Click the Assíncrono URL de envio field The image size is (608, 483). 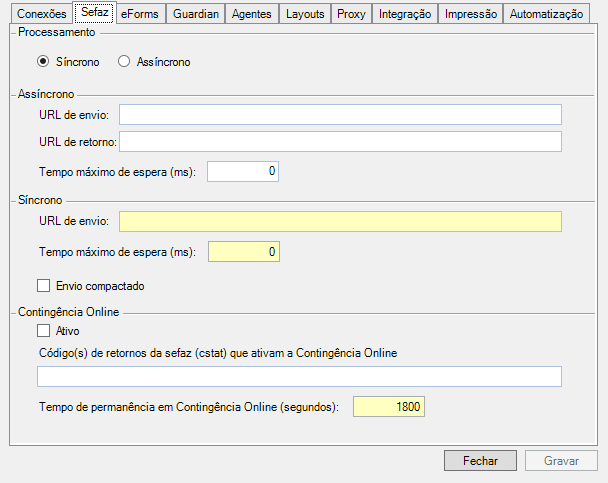pos(339,114)
